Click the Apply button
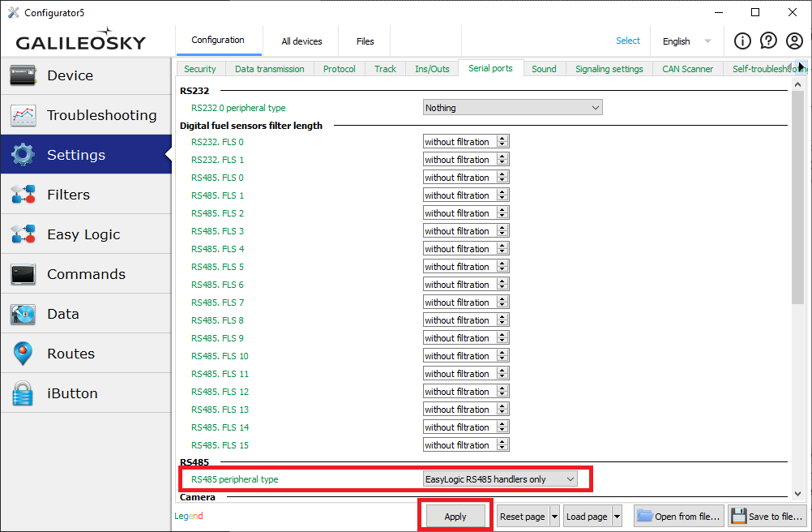 coord(455,517)
